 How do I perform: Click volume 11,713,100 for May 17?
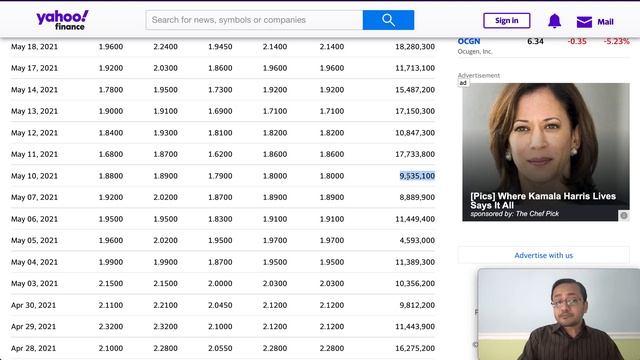[415, 68]
